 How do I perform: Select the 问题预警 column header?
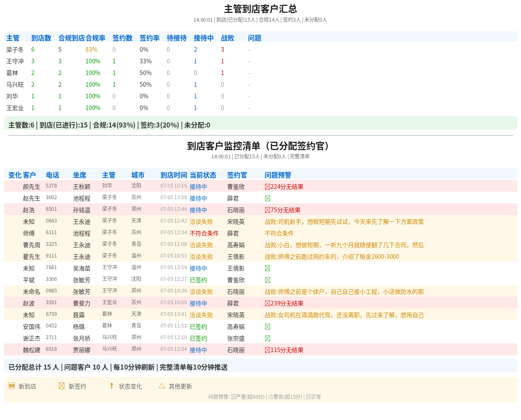click(278, 175)
